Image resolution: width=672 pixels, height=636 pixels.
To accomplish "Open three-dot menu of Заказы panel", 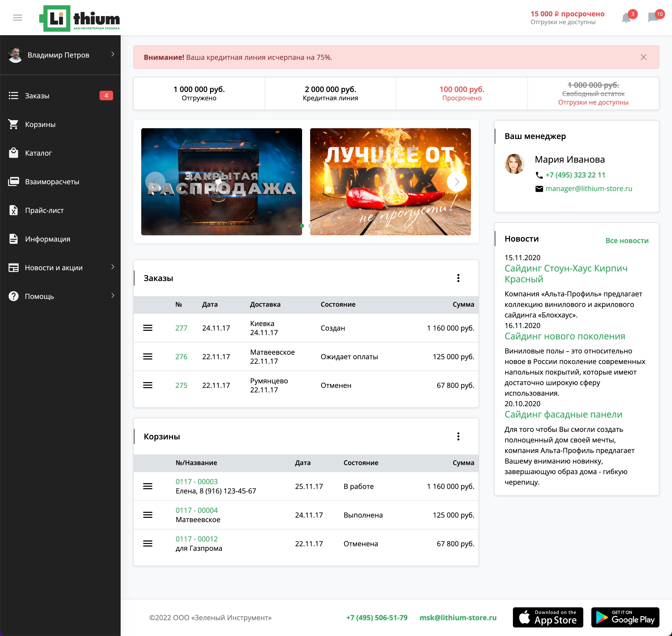I will pyautogui.click(x=458, y=278).
